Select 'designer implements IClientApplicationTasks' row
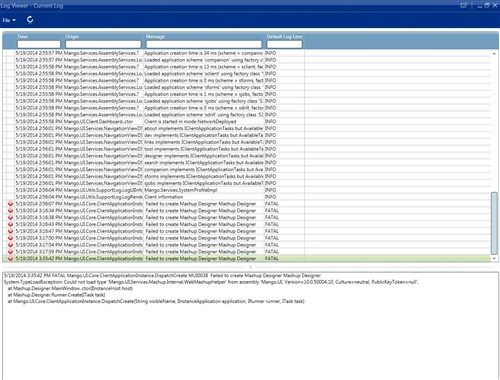The width and height of the screenshot is (500, 380). [x=247, y=156]
